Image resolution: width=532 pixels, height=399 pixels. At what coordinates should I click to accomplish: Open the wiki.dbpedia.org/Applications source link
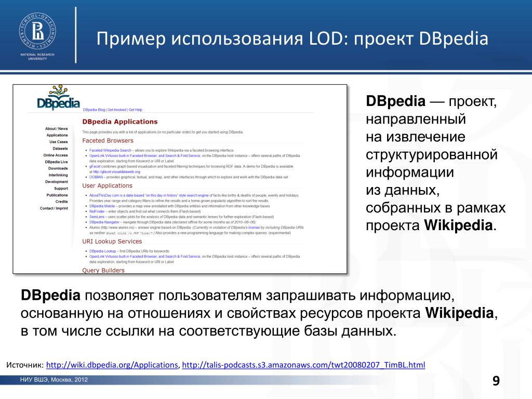[x=112, y=365]
